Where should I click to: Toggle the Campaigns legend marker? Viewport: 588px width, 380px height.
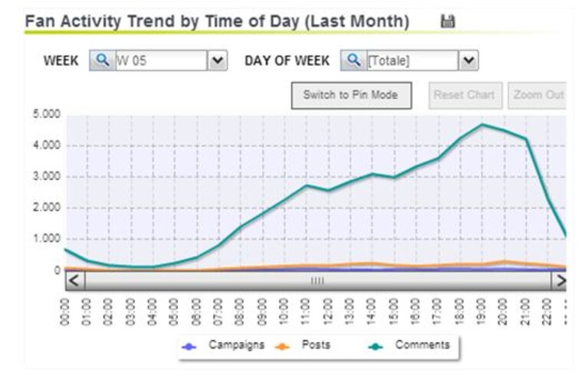pyautogui.click(x=189, y=346)
